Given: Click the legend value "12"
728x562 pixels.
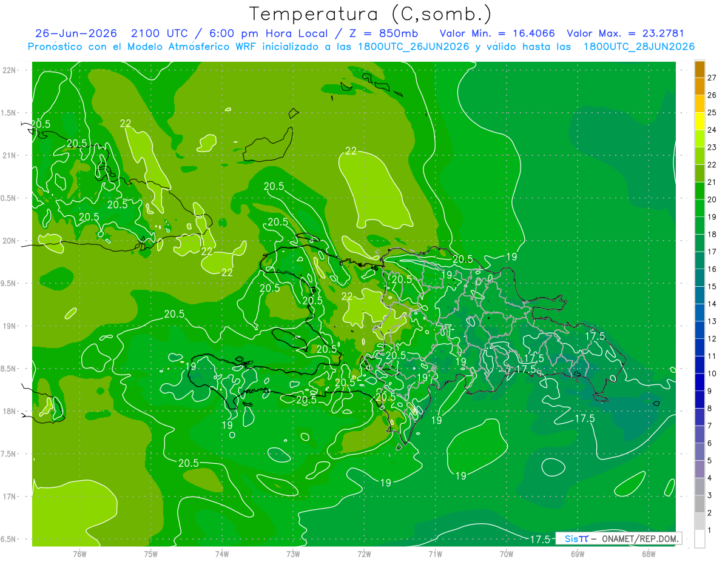Looking at the screenshot, I should [712, 338].
